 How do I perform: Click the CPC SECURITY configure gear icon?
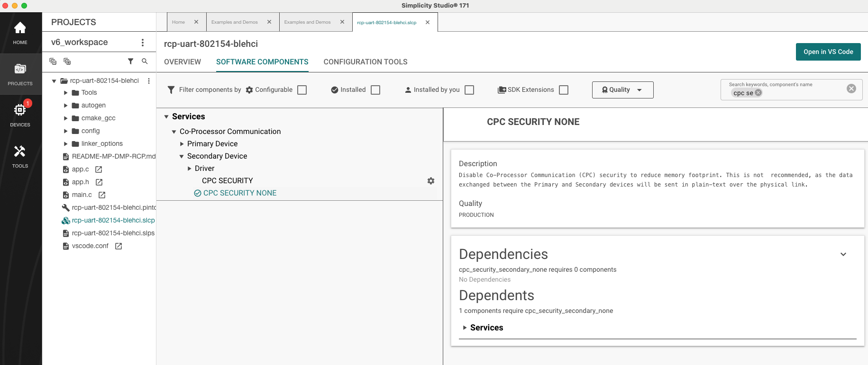click(x=431, y=181)
